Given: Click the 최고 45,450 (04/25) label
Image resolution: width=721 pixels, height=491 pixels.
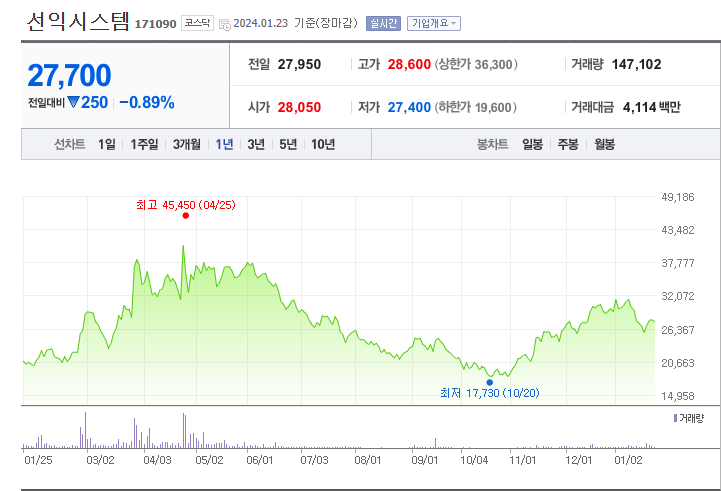Looking at the screenshot, I should (186, 205).
